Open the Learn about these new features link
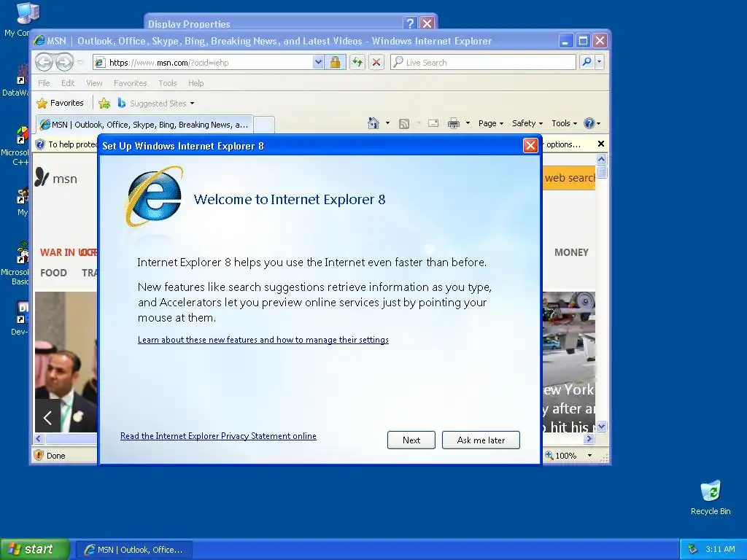 [x=263, y=340]
